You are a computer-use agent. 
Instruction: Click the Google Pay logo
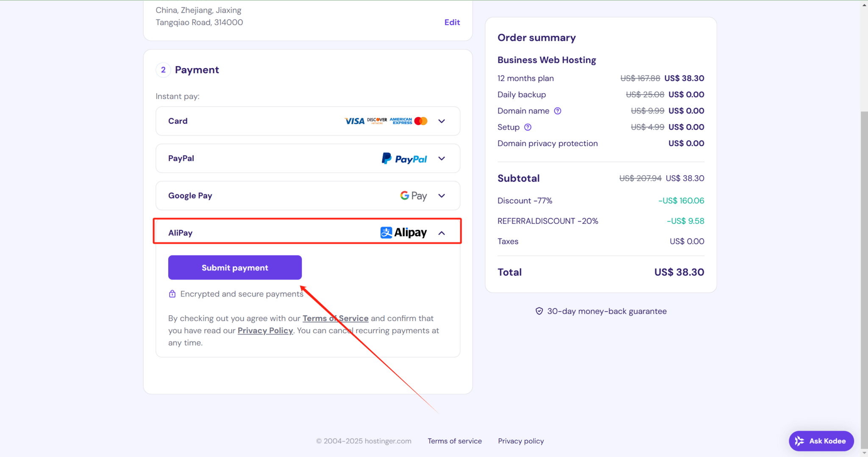[413, 196]
